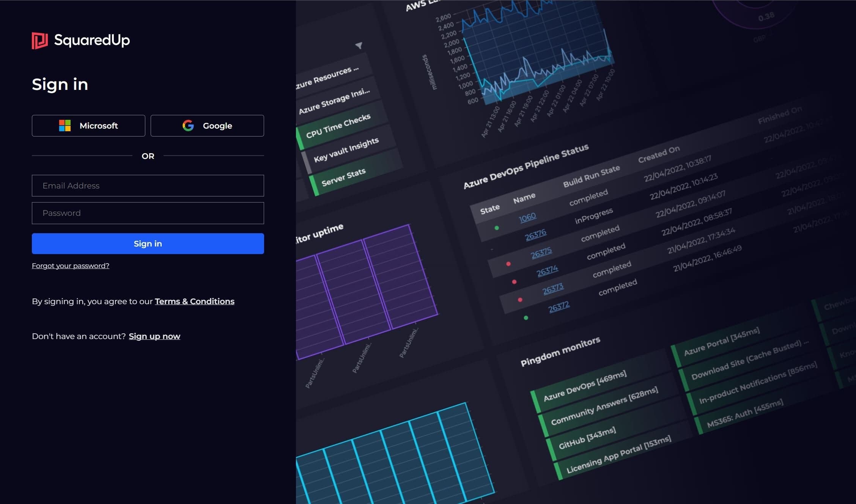Click the Password input field
This screenshot has height=504, width=856.
click(x=148, y=213)
